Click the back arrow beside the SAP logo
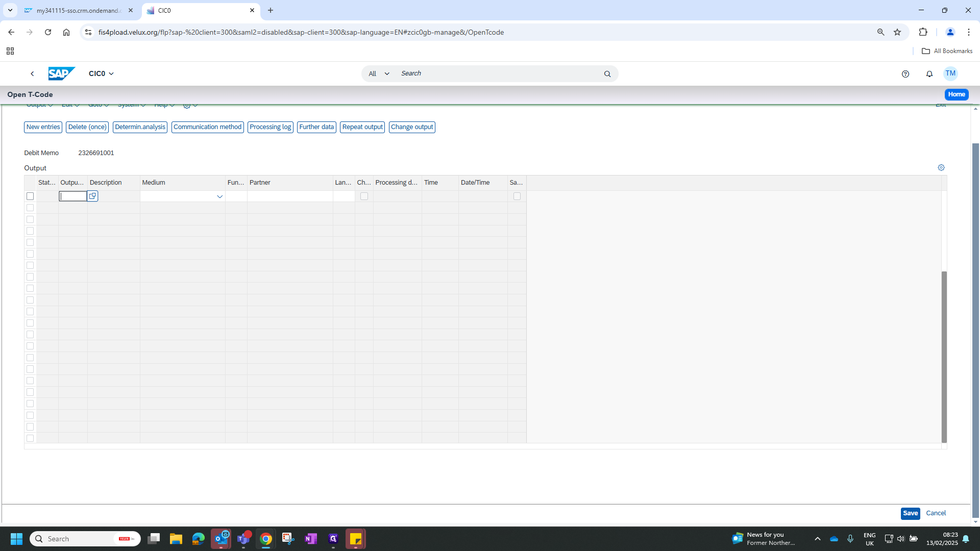This screenshot has width=980, height=551. (32, 73)
